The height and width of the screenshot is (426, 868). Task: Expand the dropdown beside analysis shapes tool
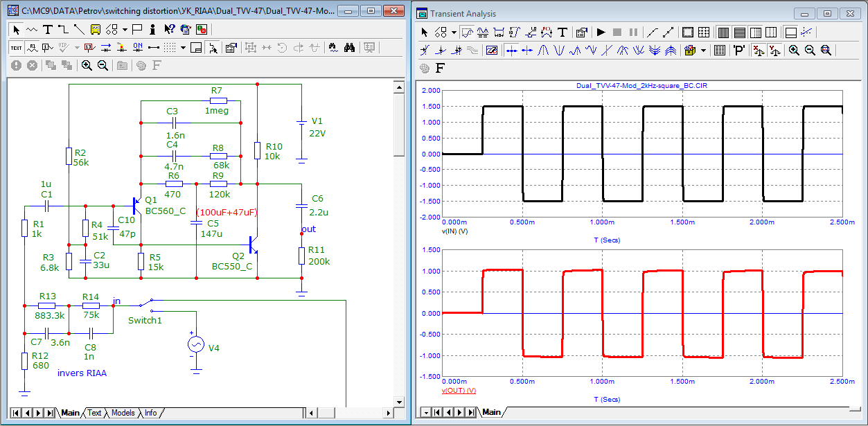(454, 33)
